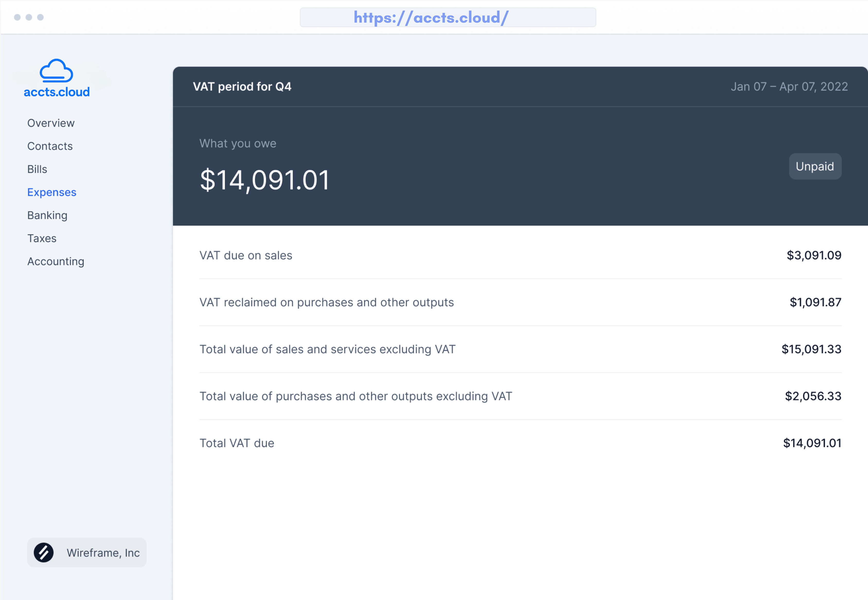Click the $14,091.01 amount owed figure
Viewport: 868px width, 600px height.
pyautogui.click(x=265, y=180)
